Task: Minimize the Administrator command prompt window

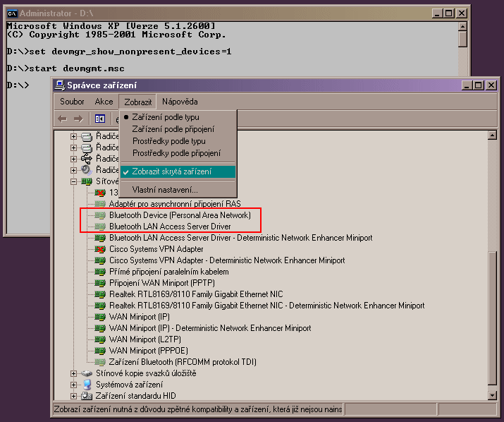Action: 437,13
